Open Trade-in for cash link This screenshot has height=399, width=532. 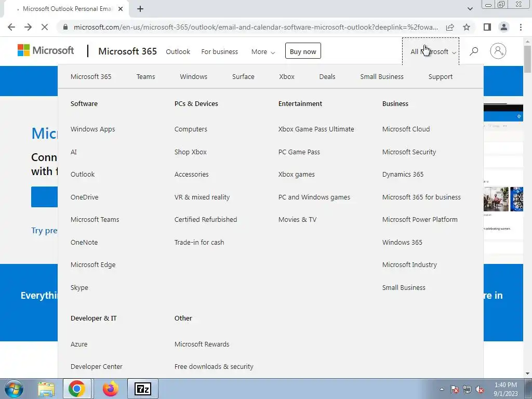tap(199, 242)
